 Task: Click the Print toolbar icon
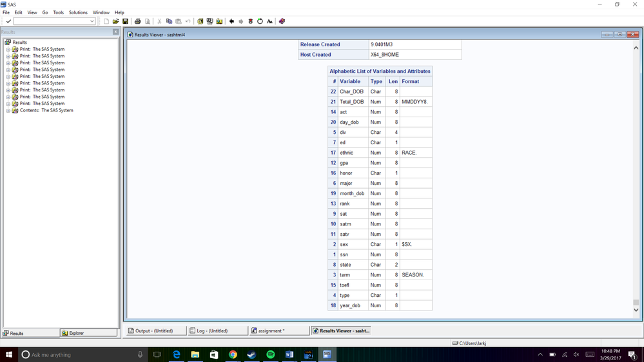pos(137,21)
